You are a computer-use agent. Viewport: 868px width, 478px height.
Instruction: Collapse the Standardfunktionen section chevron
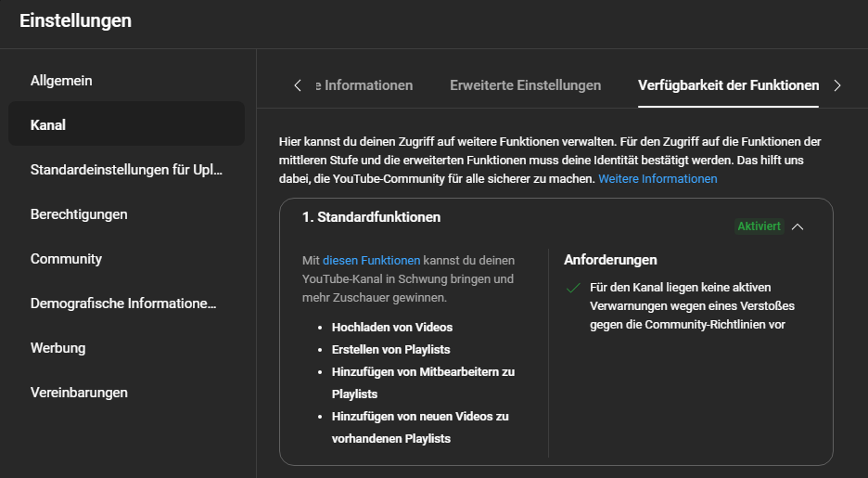coord(798,226)
